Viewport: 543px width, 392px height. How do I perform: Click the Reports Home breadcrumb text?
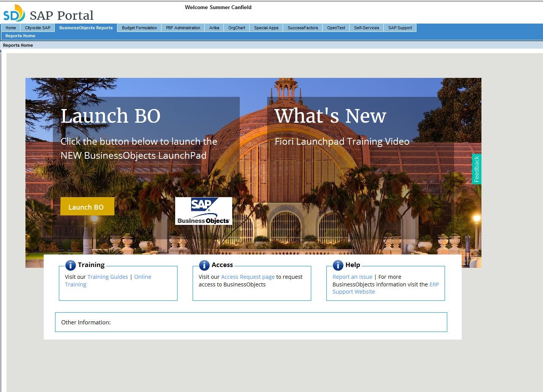[18, 45]
